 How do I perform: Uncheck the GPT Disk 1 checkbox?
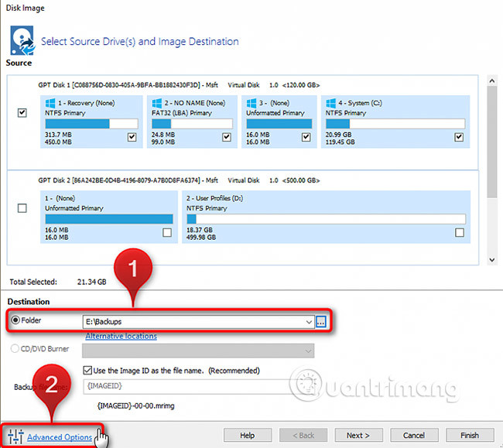click(22, 113)
